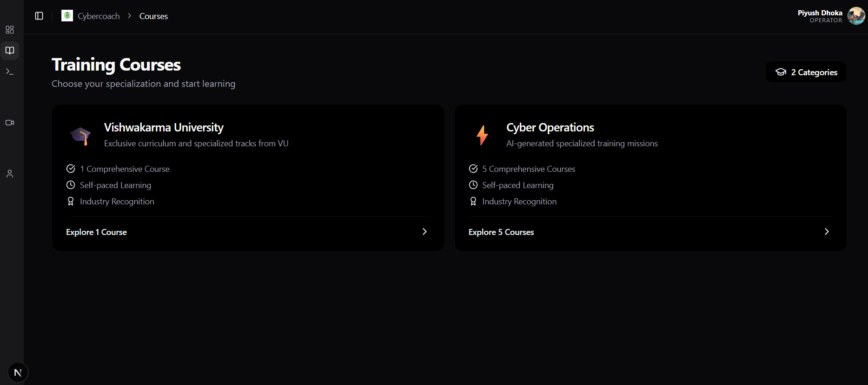
Task: Go to Cybercoach in the breadcrumb
Action: coord(99,16)
